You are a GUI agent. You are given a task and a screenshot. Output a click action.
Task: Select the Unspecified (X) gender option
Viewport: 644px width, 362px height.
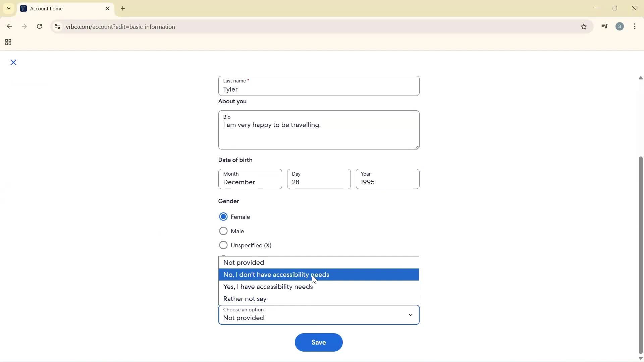(223, 245)
